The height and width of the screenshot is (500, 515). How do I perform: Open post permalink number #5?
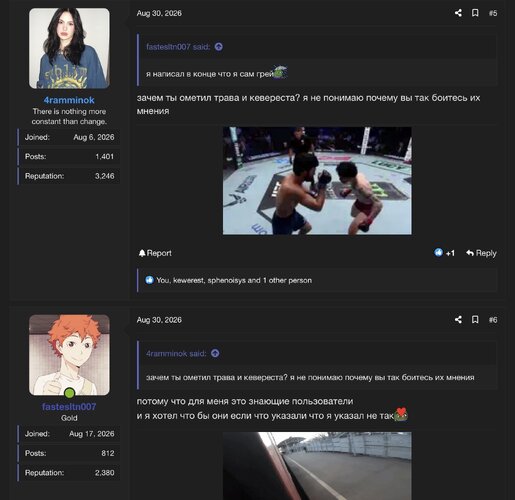click(x=493, y=13)
